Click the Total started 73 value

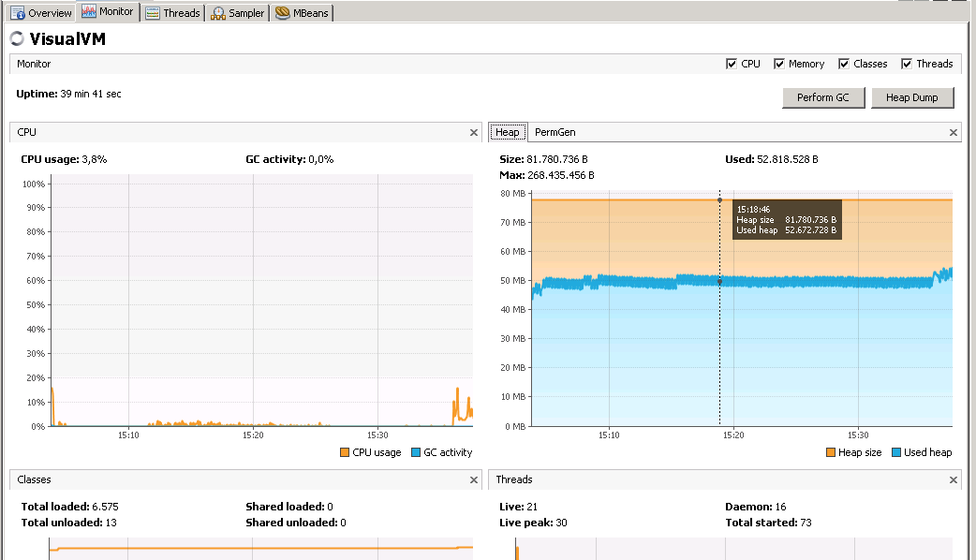click(x=806, y=523)
